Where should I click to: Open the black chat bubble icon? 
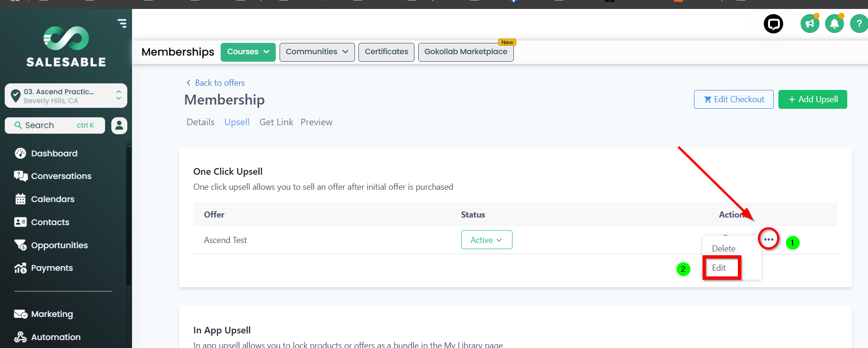coord(773,24)
